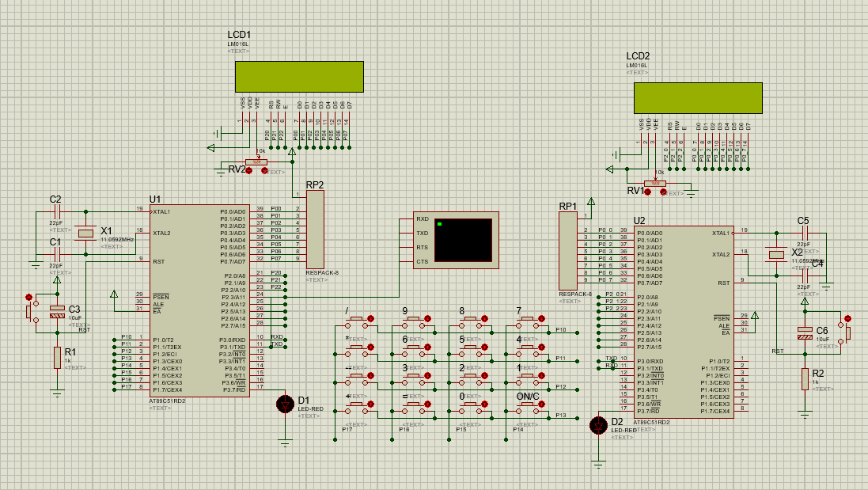The image size is (868, 490).
Task: Click the D2 red LED symbol
Action: tap(598, 426)
